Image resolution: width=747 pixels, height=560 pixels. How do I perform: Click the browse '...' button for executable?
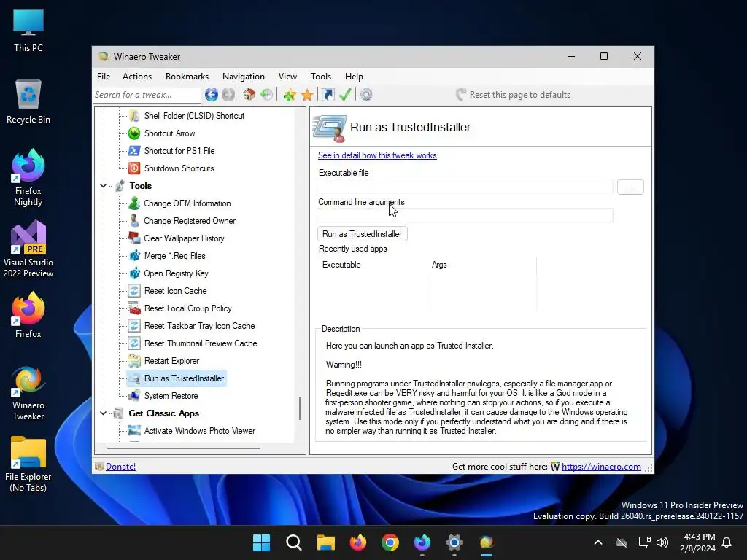pos(630,187)
